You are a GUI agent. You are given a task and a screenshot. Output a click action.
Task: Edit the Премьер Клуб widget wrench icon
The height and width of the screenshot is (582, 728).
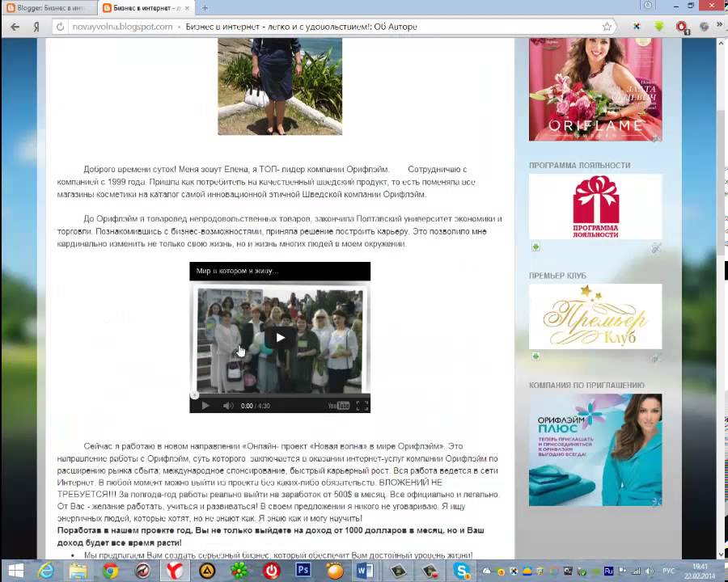(656, 357)
